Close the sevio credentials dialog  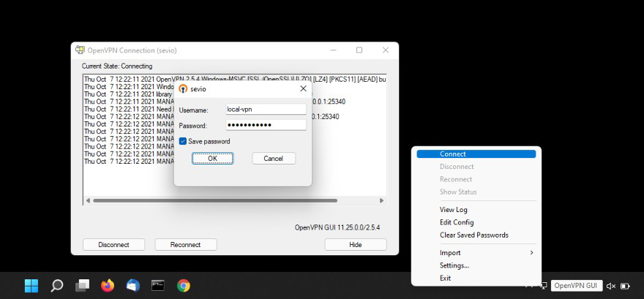coord(303,88)
